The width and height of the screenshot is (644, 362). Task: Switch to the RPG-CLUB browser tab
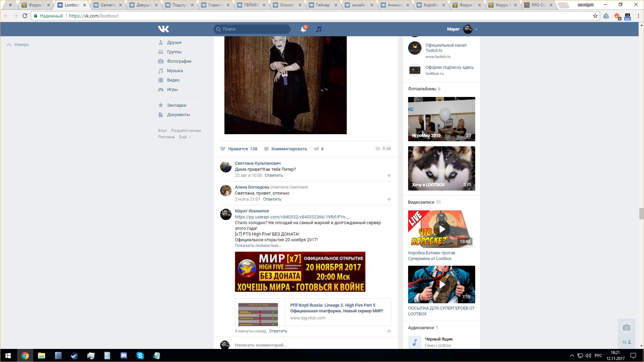point(538,5)
